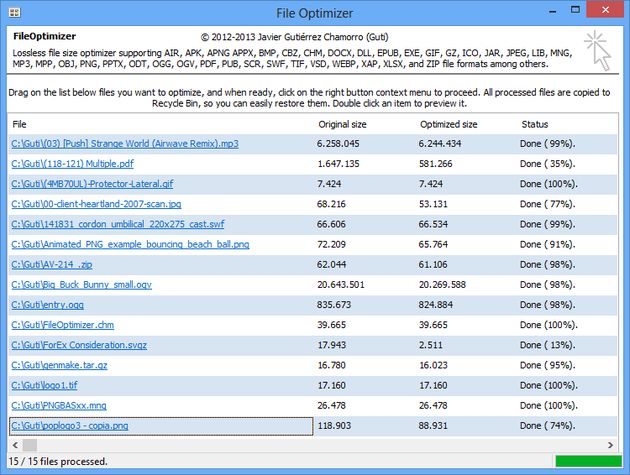Click original size 72.209 cell
Image resolution: width=630 pixels, height=475 pixels.
coord(331,244)
